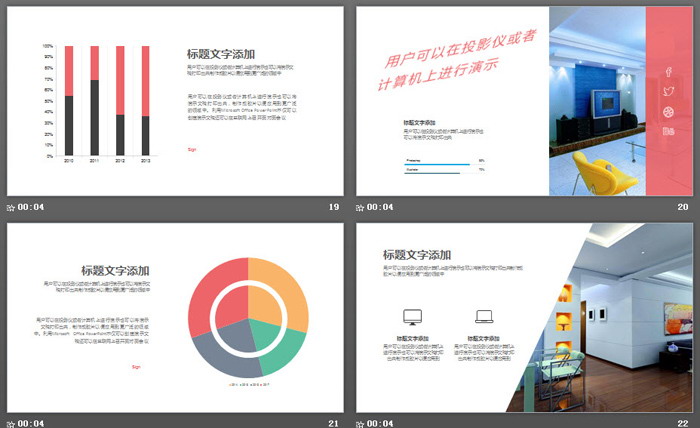The width and height of the screenshot is (700, 428).
Task: Click the slide number 20 label
Action: (x=683, y=207)
